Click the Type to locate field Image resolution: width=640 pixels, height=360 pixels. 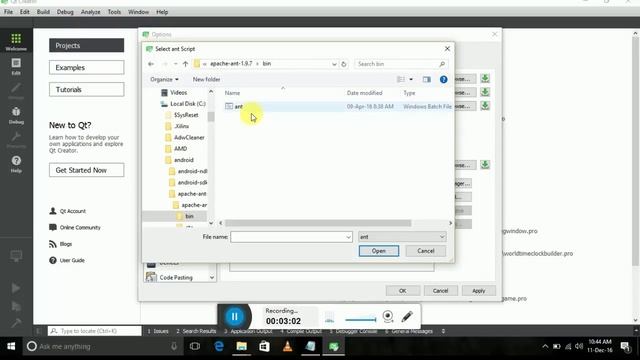95,331
